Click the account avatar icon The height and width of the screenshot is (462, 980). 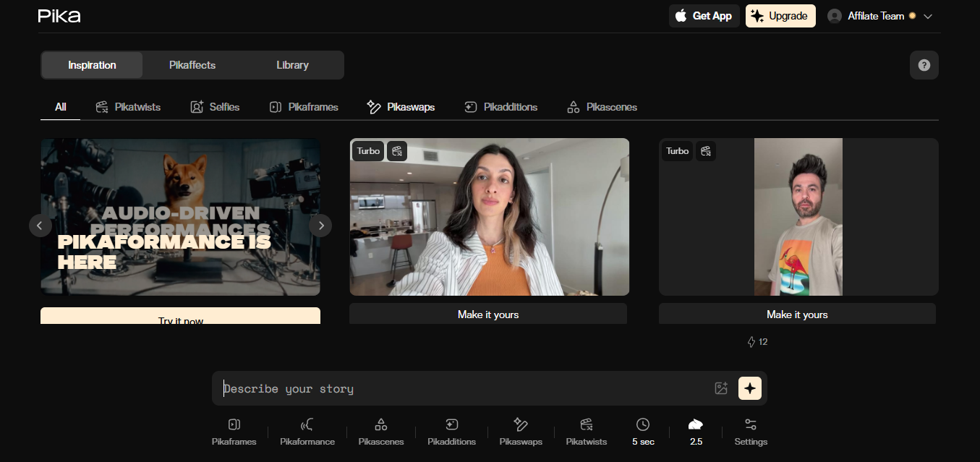pyautogui.click(x=835, y=16)
